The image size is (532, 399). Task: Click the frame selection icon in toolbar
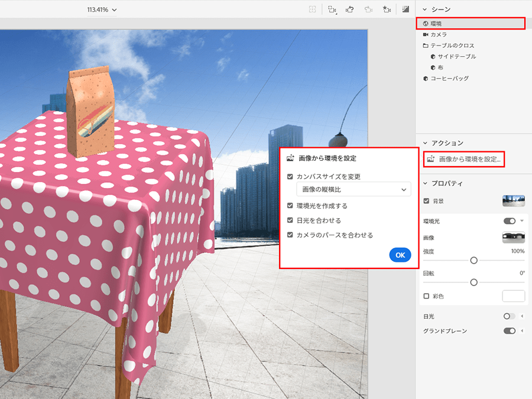click(313, 9)
